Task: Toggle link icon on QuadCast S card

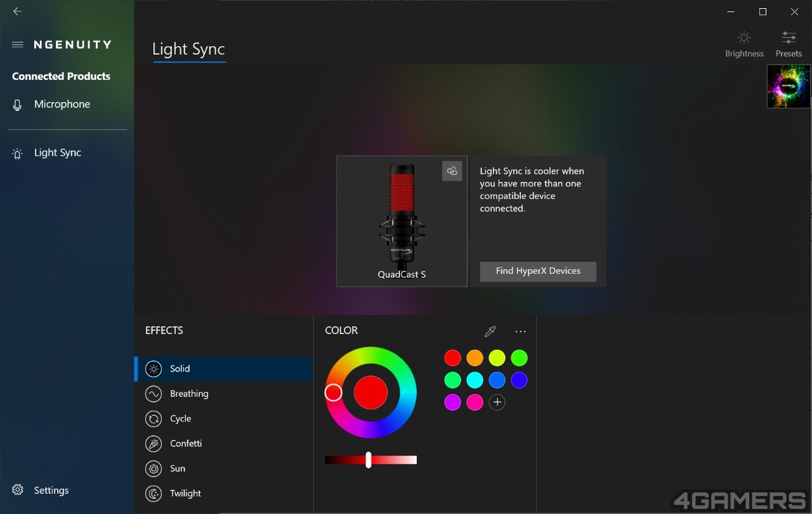Action: click(x=452, y=171)
